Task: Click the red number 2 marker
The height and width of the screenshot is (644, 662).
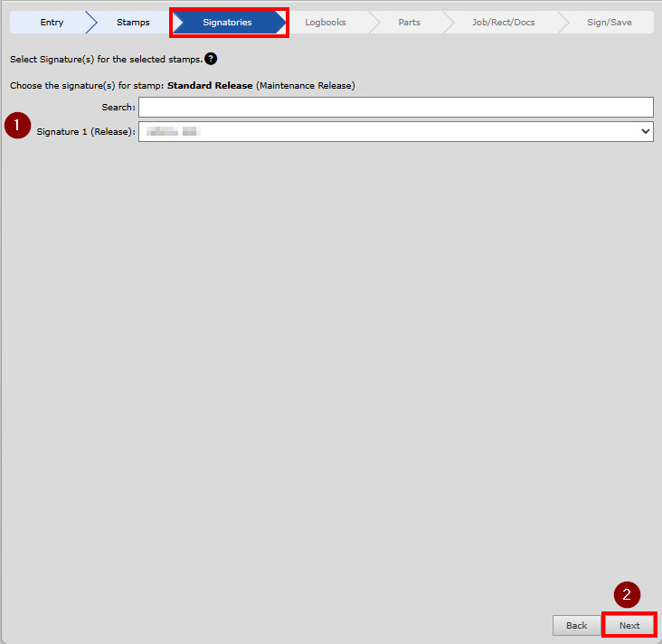Action: coord(628,594)
